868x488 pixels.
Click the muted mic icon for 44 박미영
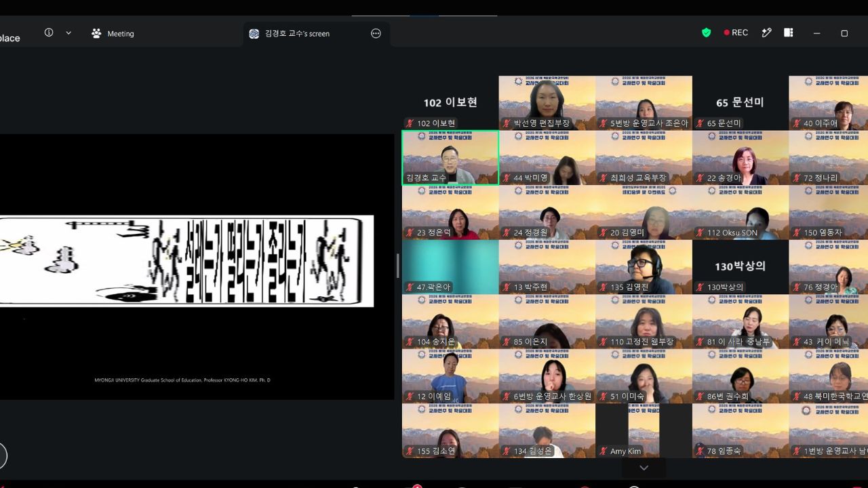tap(507, 178)
